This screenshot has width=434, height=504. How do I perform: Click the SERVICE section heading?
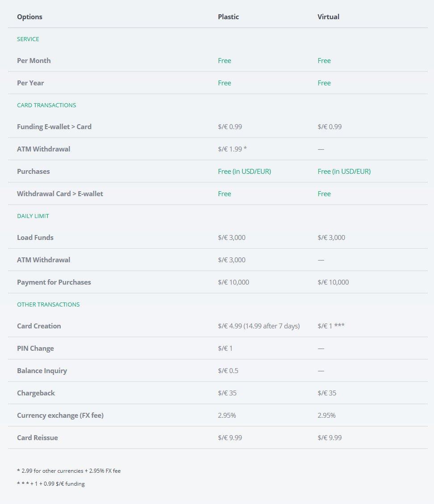point(28,39)
